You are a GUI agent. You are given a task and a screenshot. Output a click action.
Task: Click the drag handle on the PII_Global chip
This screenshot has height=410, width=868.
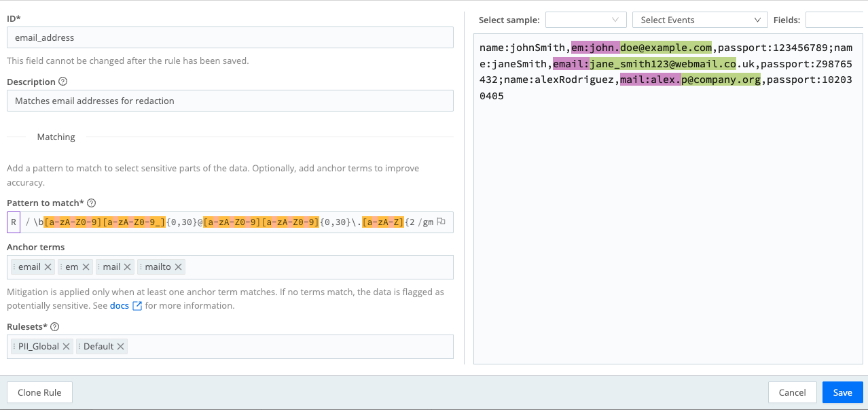pyautogui.click(x=14, y=346)
